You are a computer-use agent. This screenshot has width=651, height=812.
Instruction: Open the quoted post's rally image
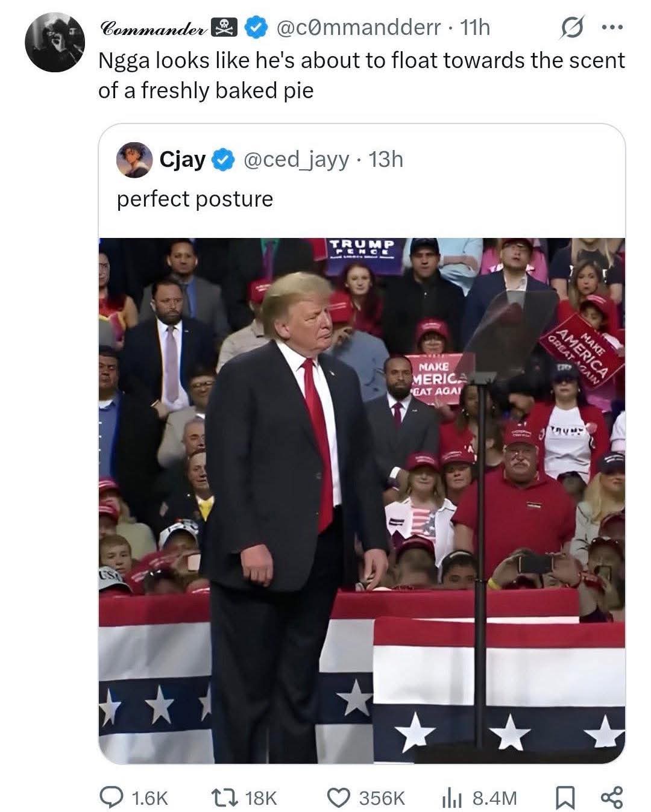362,500
